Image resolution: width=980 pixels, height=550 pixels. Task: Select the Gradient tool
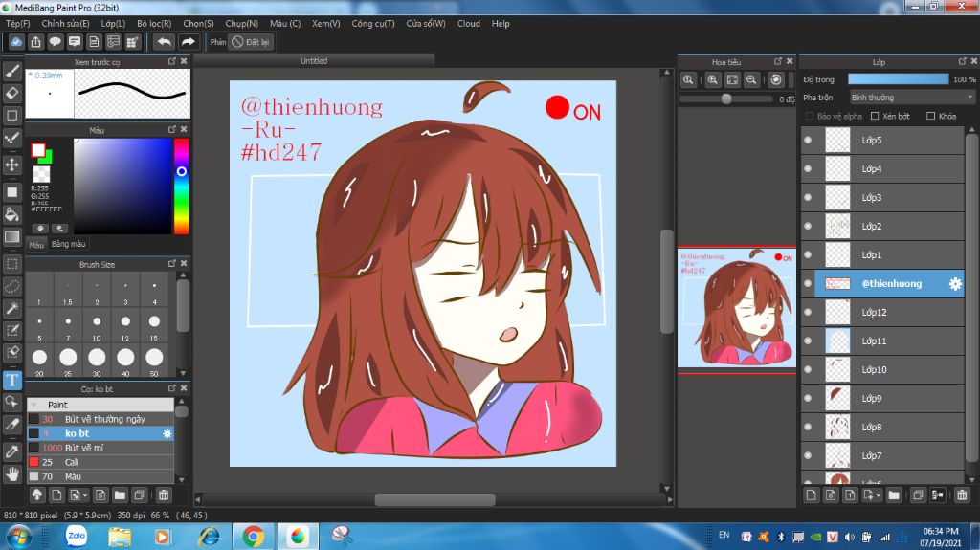point(11,237)
